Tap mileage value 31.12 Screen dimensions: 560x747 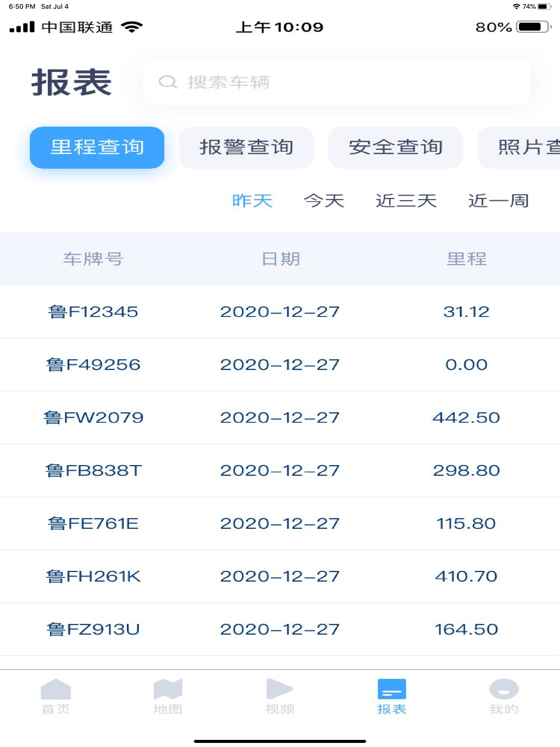click(x=466, y=312)
